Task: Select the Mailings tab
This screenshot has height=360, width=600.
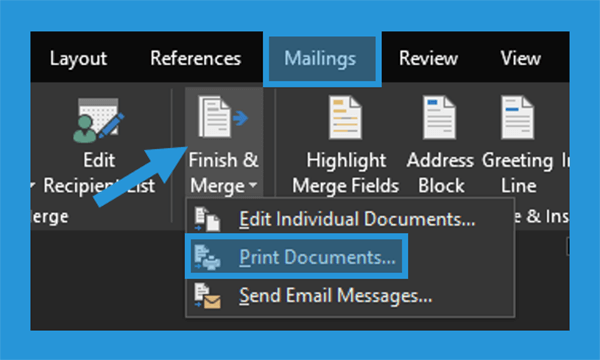Action: [320, 59]
